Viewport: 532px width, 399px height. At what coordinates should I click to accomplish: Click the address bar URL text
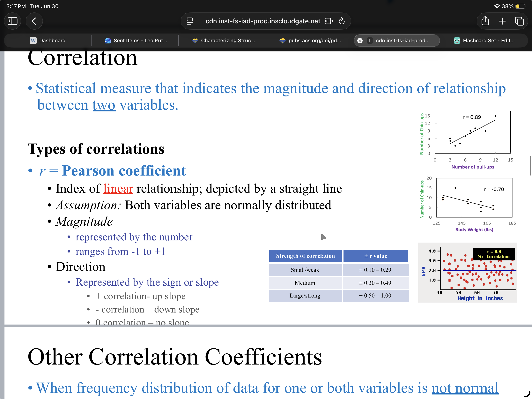click(263, 21)
